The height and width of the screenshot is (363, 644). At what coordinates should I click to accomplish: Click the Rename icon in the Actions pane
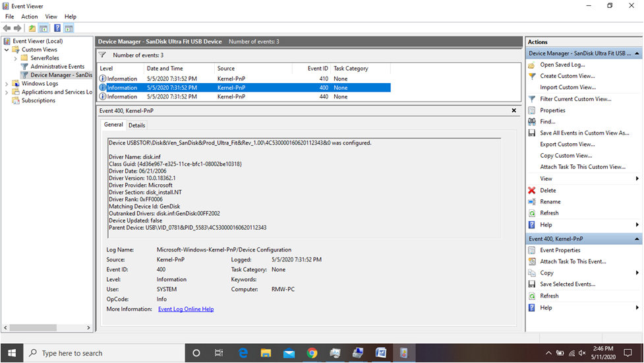pyautogui.click(x=532, y=202)
